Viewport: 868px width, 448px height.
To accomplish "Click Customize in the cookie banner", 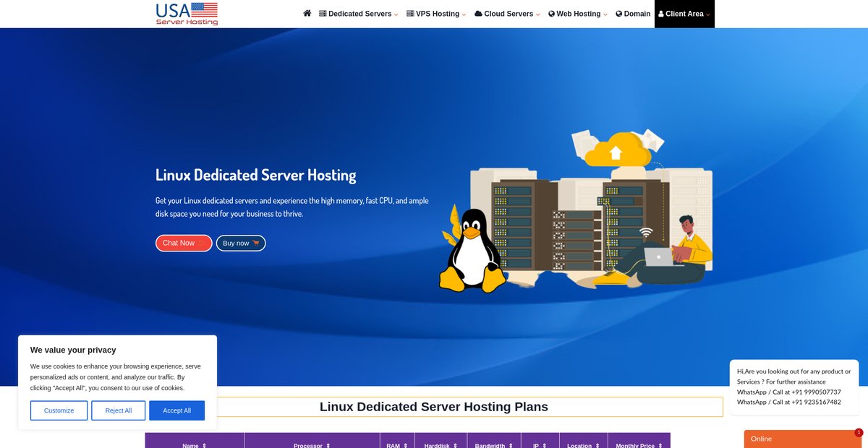I will [59, 410].
